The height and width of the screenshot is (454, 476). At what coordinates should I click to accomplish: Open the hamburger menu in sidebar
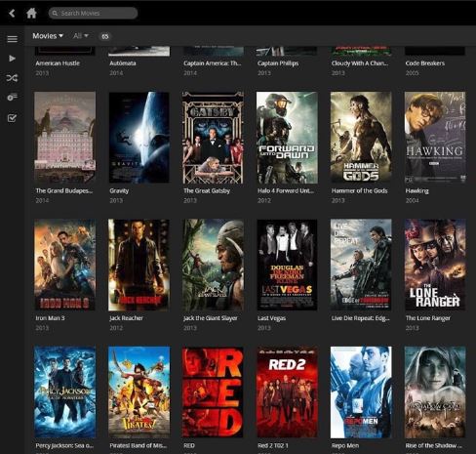(x=13, y=39)
